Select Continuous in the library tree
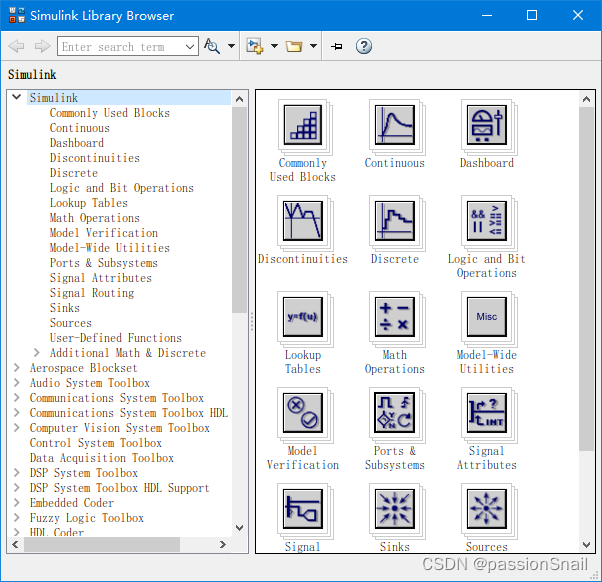This screenshot has width=602, height=582. pyautogui.click(x=79, y=128)
